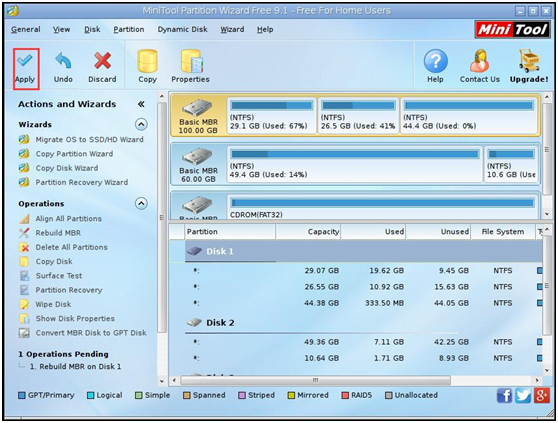Viewport: 558px width, 423px height.
Task: Sort by the Used column header
Action: point(373,232)
